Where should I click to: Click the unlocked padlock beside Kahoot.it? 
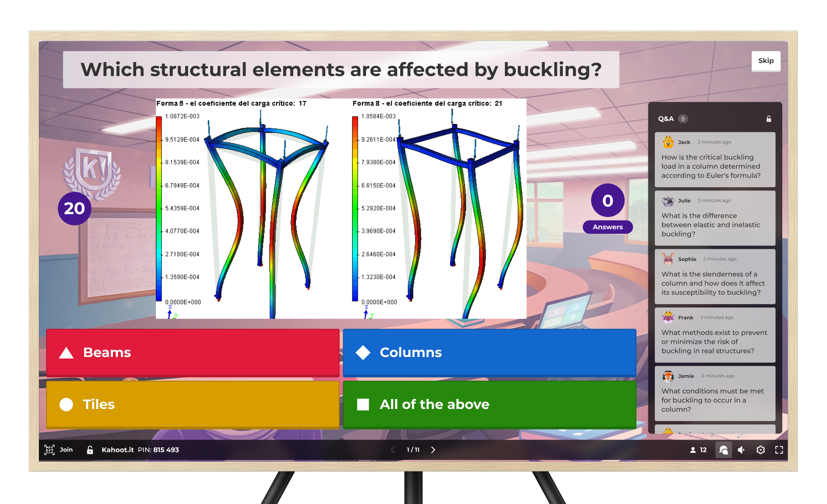90,450
